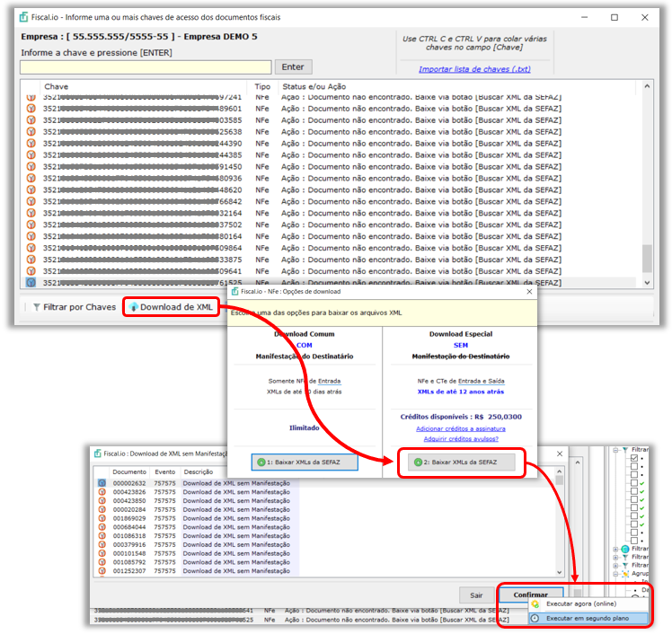The width and height of the screenshot is (672, 634).
Task: Click the highlighted blue row icon for key ending 61525
Action: click(x=31, y=282)
